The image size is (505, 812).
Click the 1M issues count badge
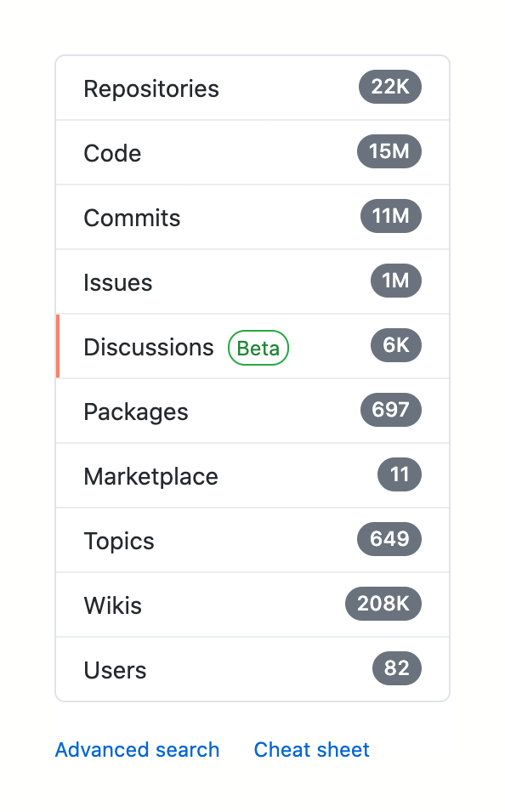pos(395,281)
